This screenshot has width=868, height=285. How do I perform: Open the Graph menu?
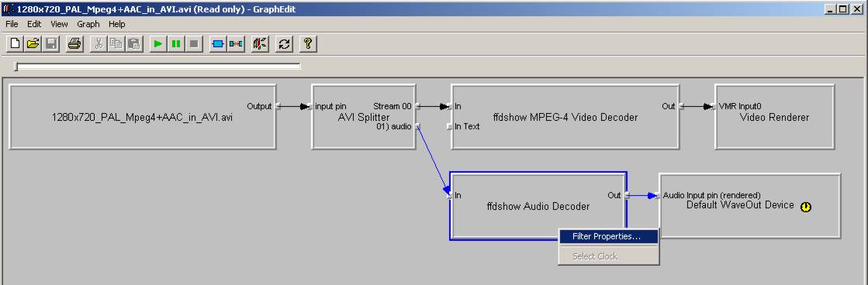coord(88,24)
